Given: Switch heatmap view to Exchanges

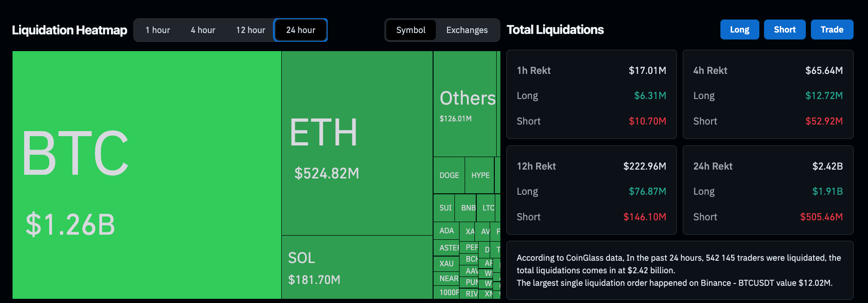Looking at the screenshot, I should [467, 30].
